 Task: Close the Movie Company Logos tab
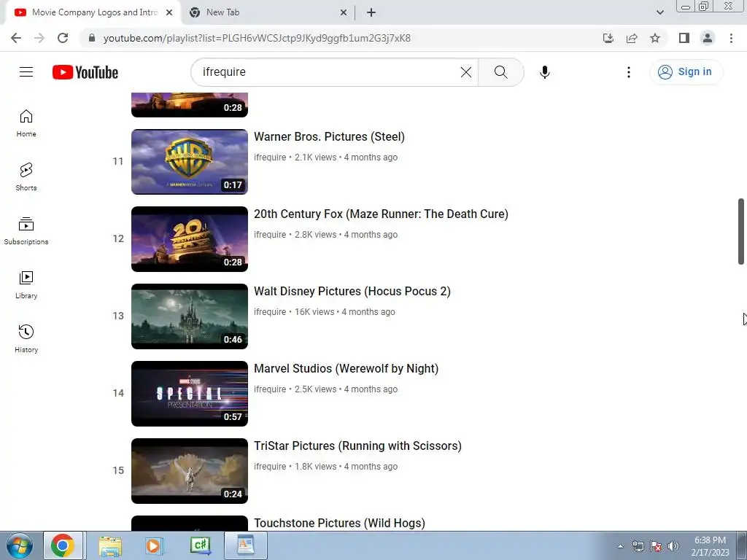pos(169,12)
